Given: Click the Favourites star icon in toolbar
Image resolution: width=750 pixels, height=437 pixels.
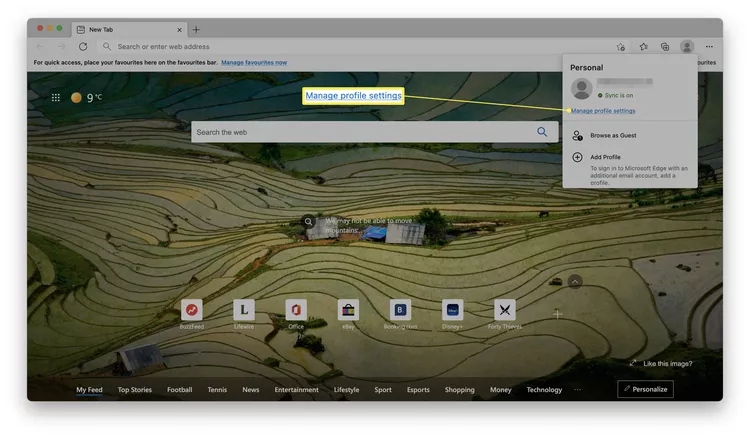Looking at the screenshot, I should pyautogui.click(x=643, y=47).
